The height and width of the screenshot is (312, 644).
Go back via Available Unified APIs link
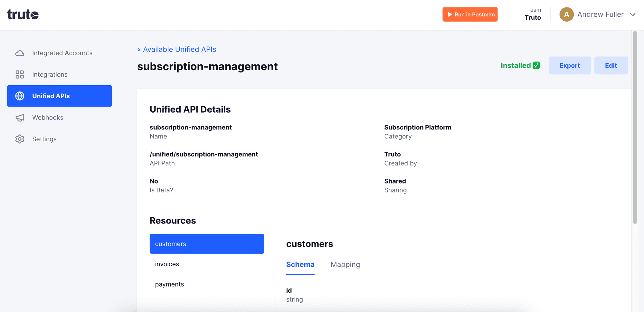pos(176,49)
